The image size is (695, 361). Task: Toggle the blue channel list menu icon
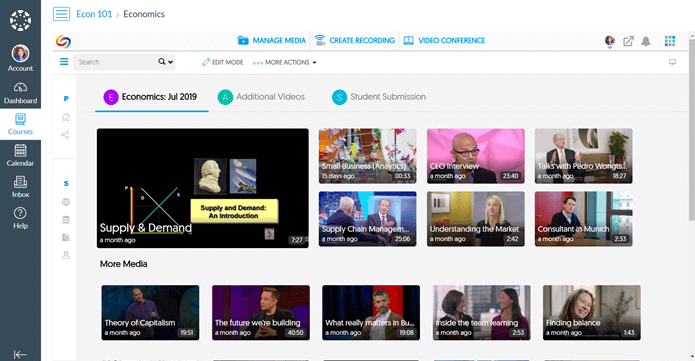point(64,62)
